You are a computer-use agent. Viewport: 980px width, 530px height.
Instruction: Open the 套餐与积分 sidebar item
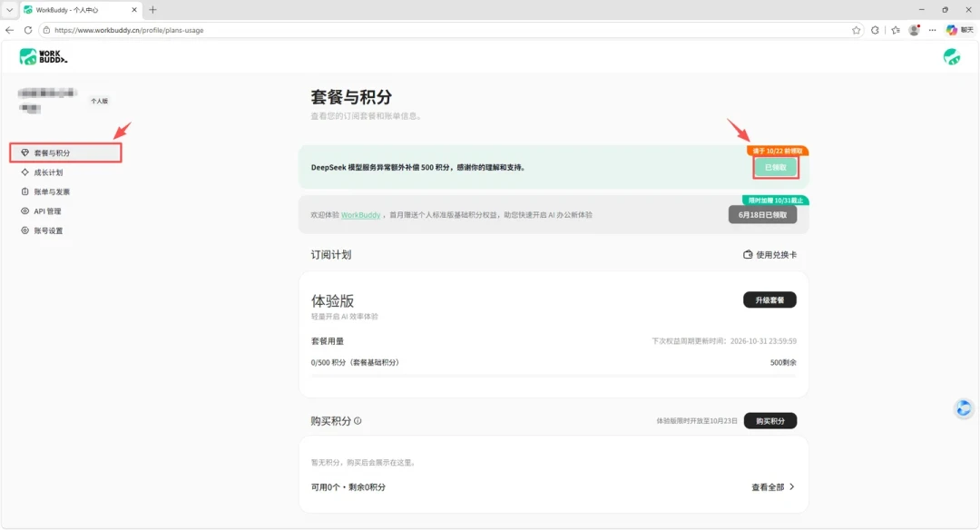click(x=65, y=152)
